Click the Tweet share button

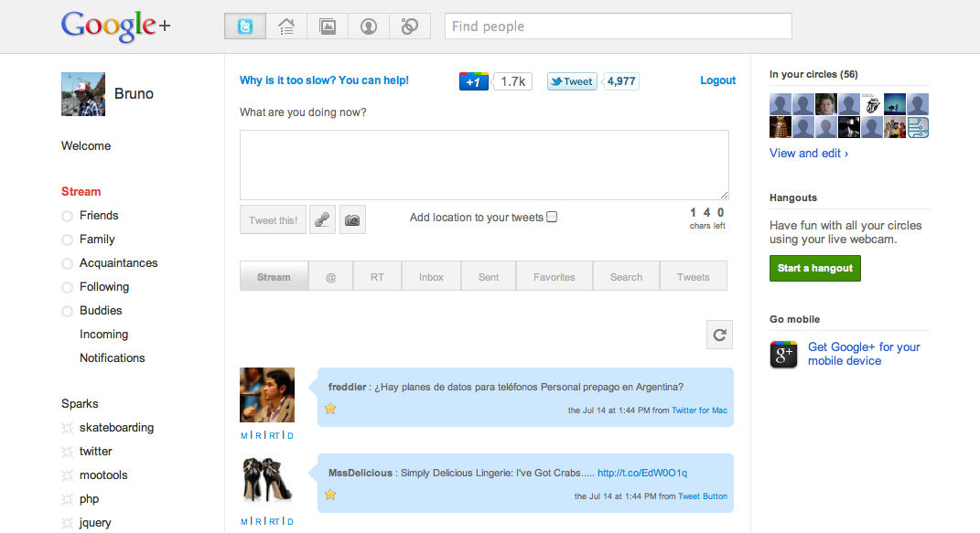pos(572,81)
